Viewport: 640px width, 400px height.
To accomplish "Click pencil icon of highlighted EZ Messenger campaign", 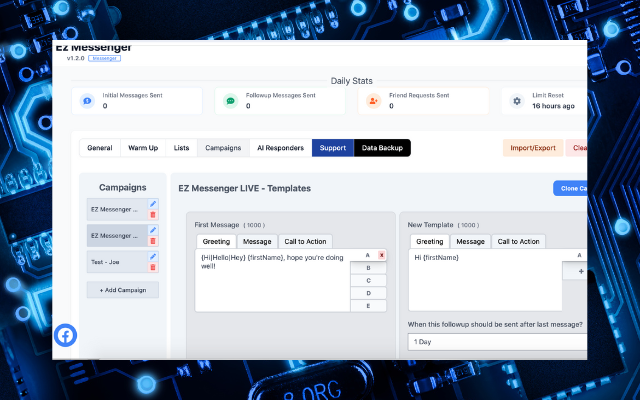I will [x=153, y=230].
